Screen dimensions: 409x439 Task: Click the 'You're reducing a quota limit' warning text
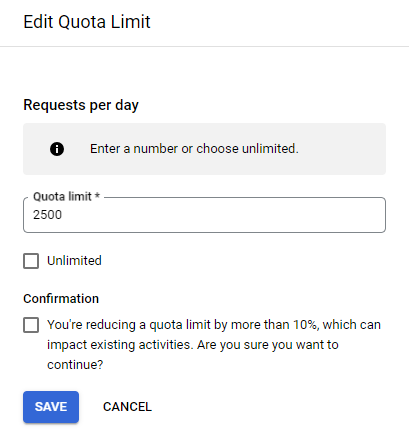[x=214, y=345]
